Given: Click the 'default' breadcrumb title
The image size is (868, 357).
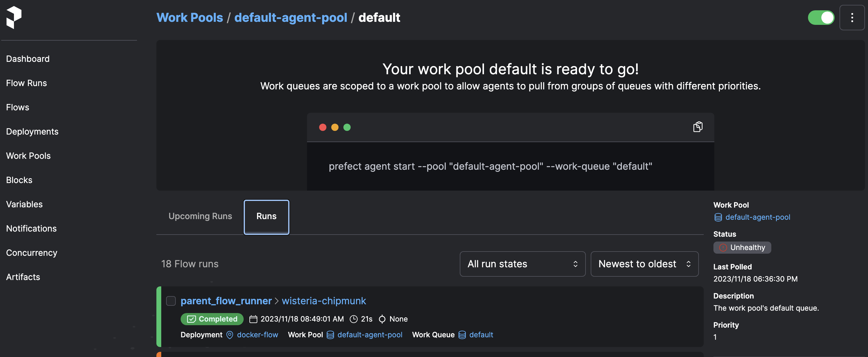Looking at the screenshot, I should click(x=379, y=18).
